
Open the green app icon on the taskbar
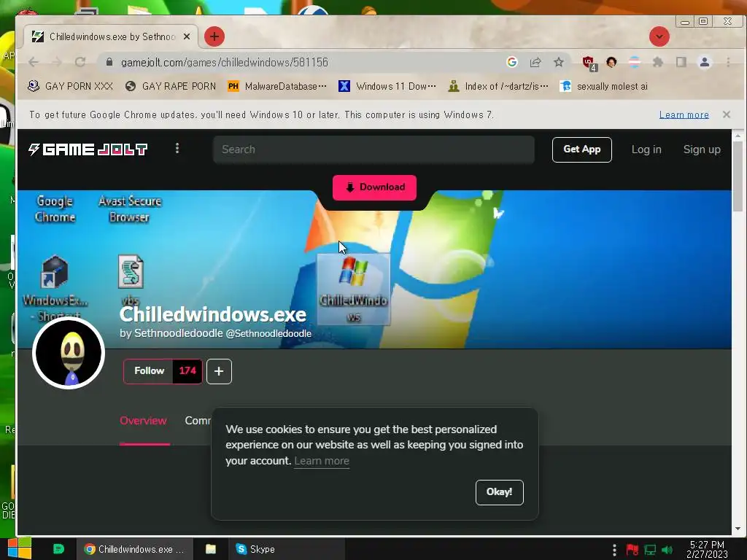58,549
